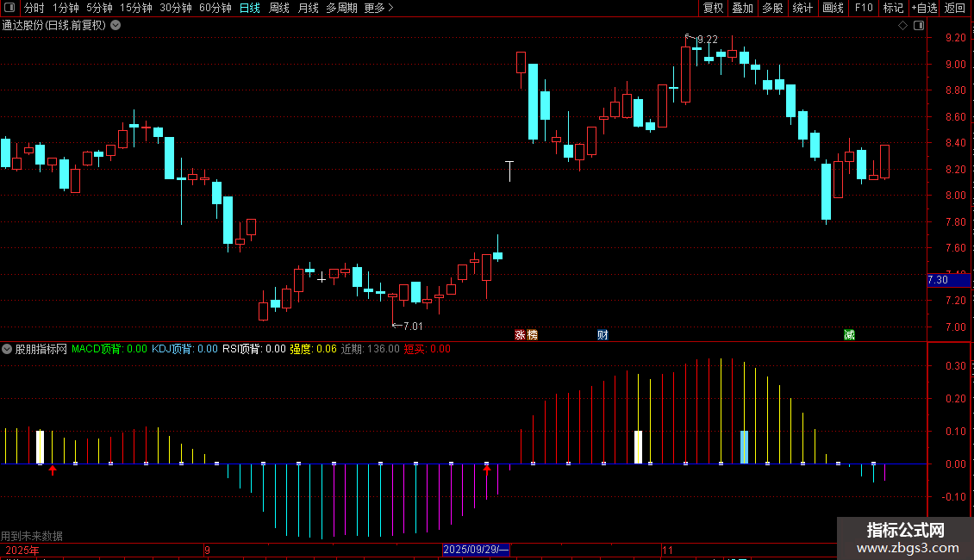Screen dimensions: 974x560
Task: Open the 多周期 multi-period view
Action: [x=341, y=8]
